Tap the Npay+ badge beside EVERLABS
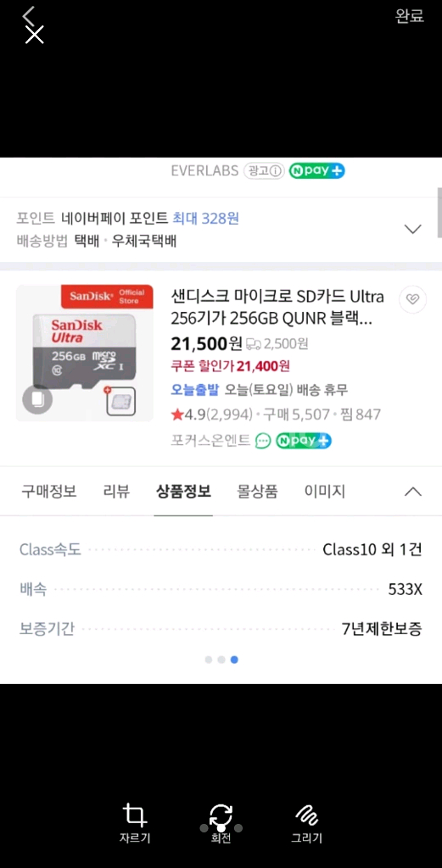The image size is (442, 868). [316, 170]
